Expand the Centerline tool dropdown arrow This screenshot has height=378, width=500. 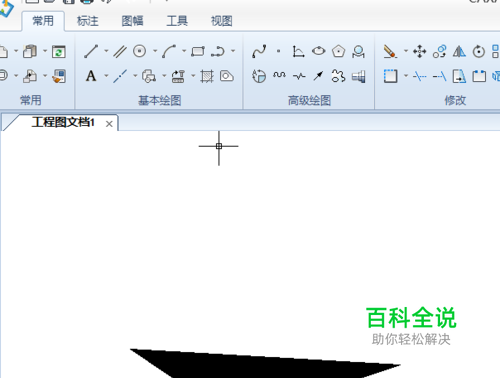(x=135, y=76)
